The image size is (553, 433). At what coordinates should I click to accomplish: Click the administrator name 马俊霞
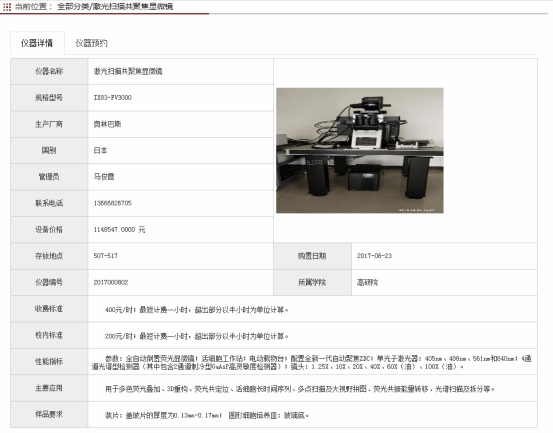point(104,177)
